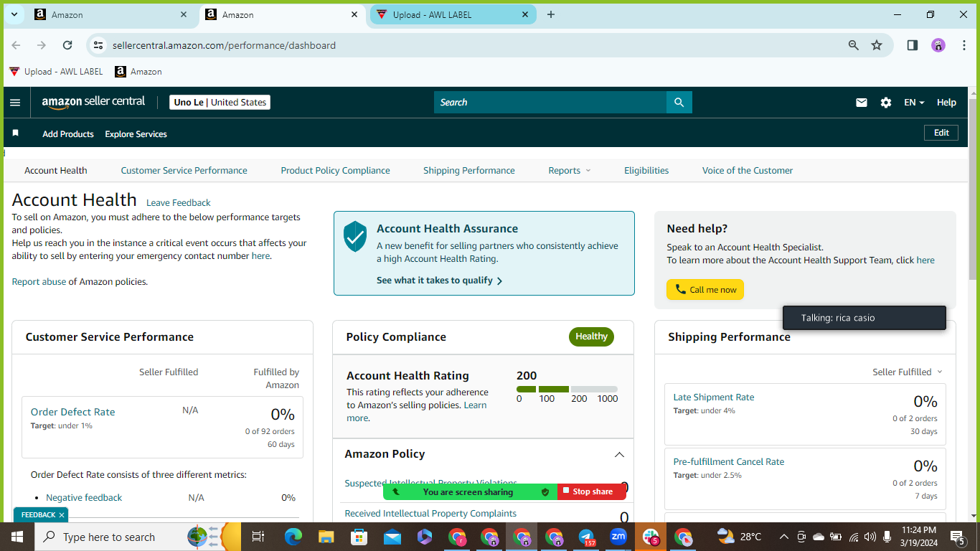The image size is (980, 551).
Task: Open the Windows notification center
Action: (957, 537)
